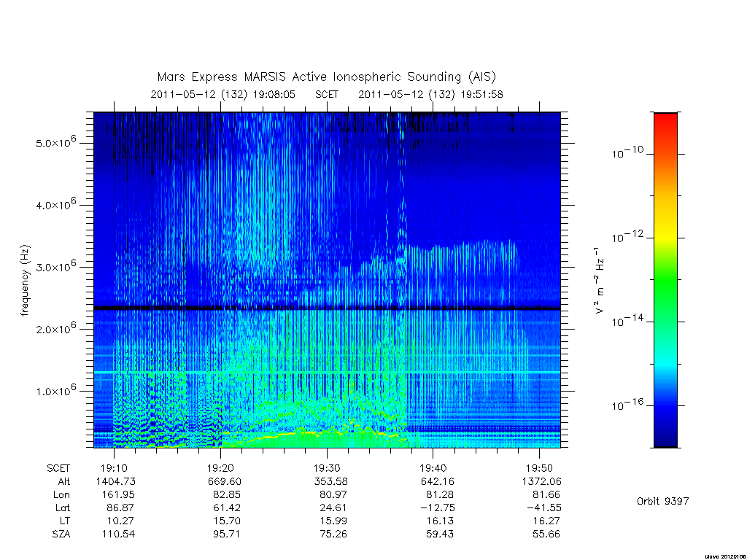This screenshot has width=747, height=560.
Task: Click the '10⁻¹⁶' color bar tick label
Action: pos(627,404)
